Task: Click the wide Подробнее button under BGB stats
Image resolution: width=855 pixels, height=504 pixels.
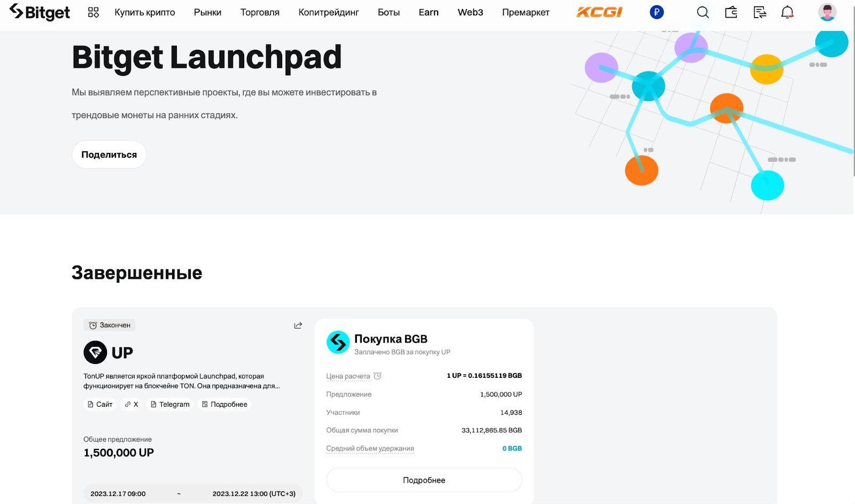Action: point(424,480)
